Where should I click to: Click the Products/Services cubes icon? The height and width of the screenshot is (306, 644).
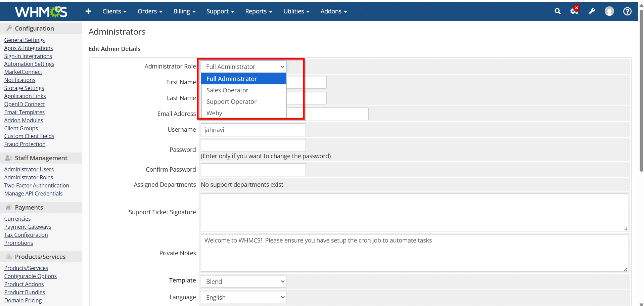tap(9, 257)
